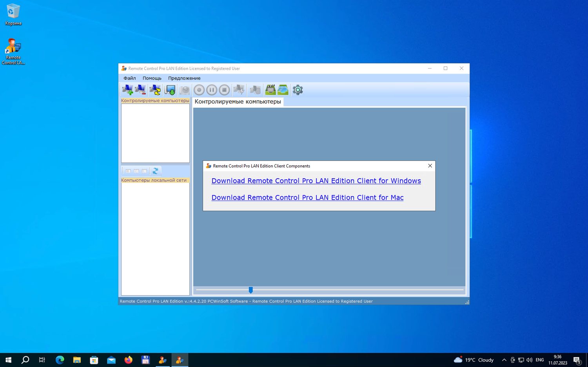
Task: Open Task View from the taskbar
Action: tap(42, 360)
